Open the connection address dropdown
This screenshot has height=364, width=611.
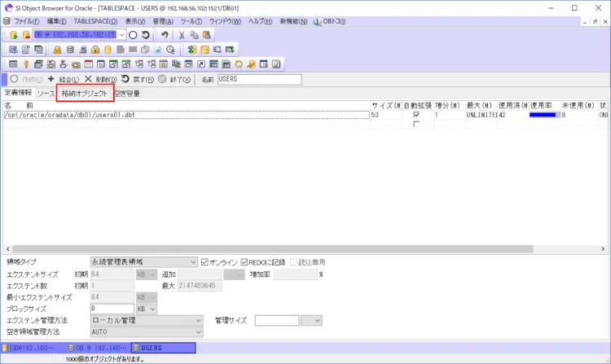[122, 35]
